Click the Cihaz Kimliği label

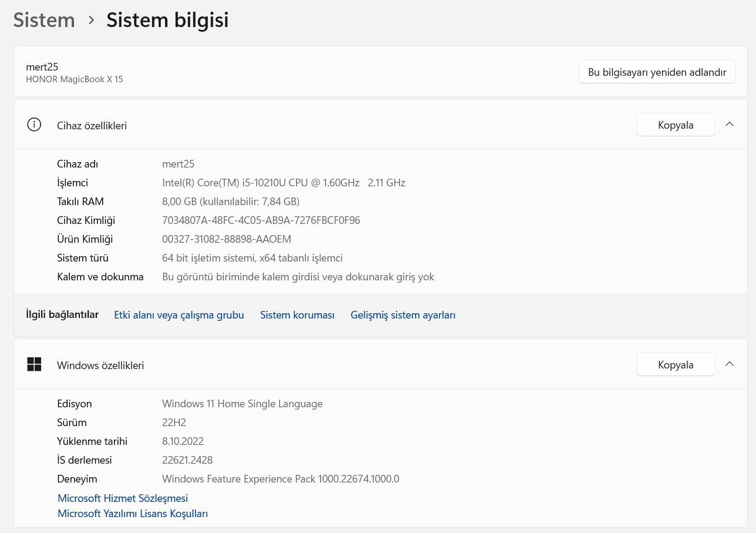tap(86, 220)
